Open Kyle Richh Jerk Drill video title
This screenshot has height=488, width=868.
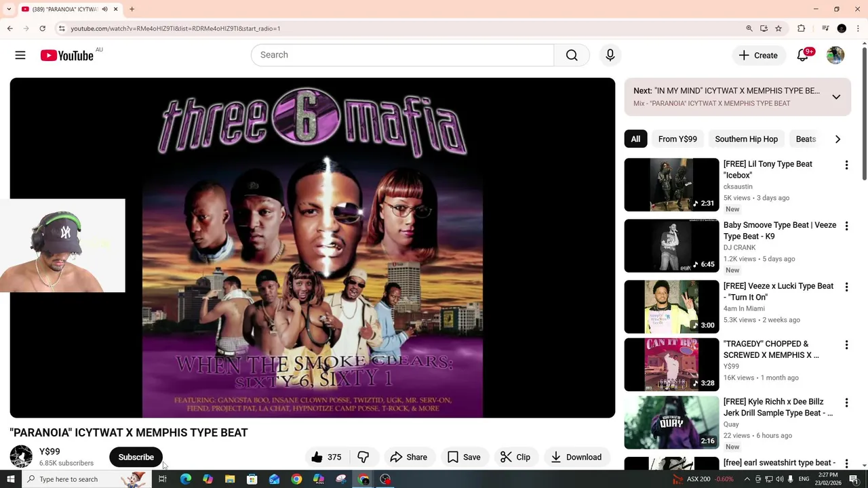pyautogui.click(x=778, y=407)
